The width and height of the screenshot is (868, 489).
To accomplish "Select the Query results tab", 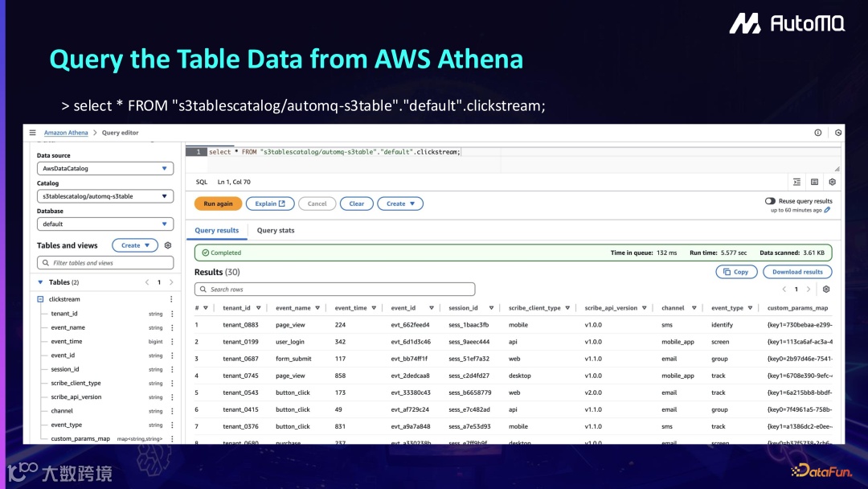I will tap(217, 231).
